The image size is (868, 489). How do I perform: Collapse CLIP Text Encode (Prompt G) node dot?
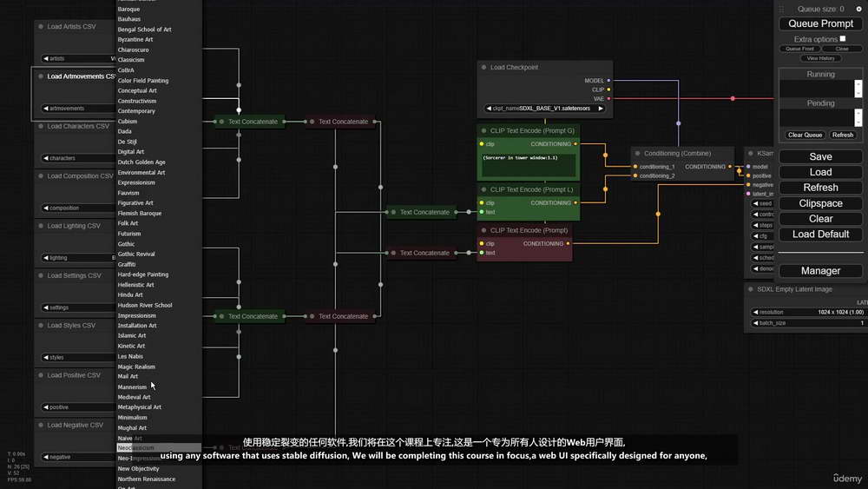483,130
